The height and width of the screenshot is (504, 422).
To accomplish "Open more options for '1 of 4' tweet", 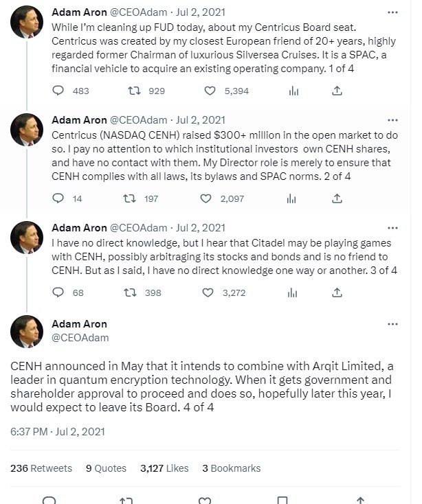I will pyautogui.click(x=392, y=12).
